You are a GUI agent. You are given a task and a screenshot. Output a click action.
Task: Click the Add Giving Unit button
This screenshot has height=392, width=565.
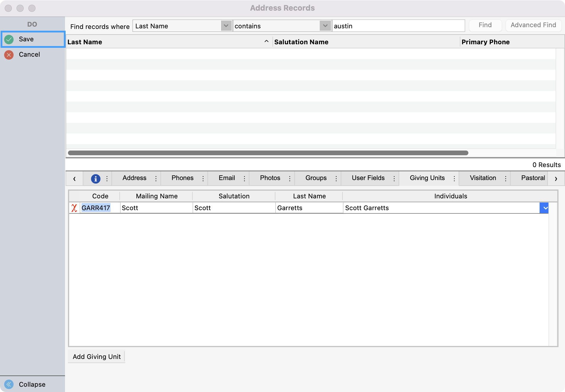click(x=97, y=357)
